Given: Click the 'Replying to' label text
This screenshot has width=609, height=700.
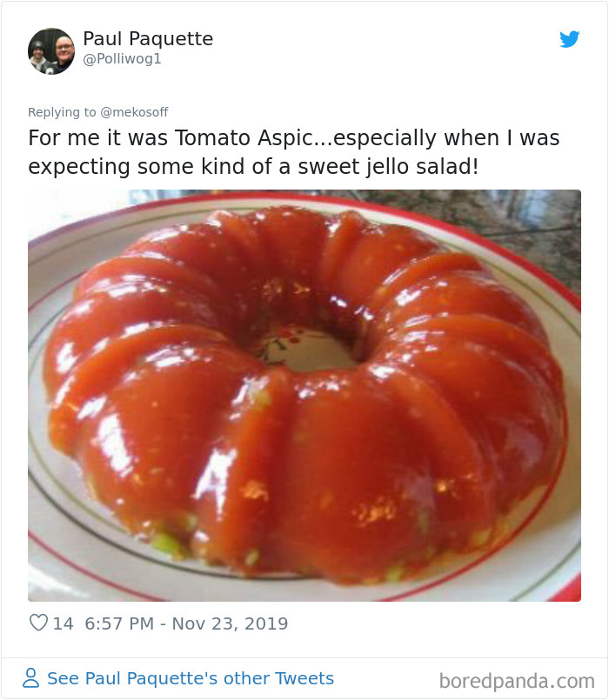Looking at the screenshot, I should pyautogui.click(x=58, y=111).
